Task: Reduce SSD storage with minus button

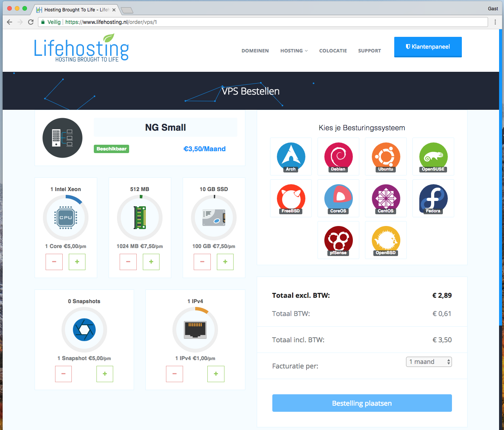Action: pyautogui.click(x=202, y=262)
